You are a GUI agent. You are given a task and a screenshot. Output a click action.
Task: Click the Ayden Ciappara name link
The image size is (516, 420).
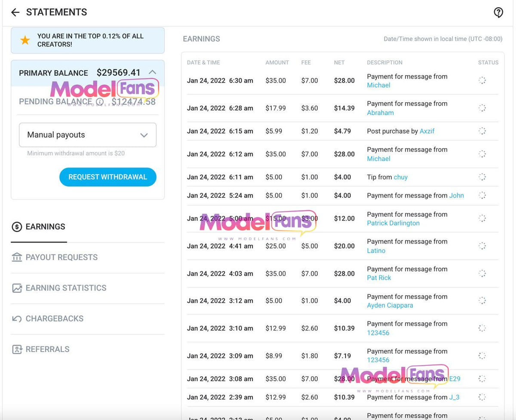click(x=390, y=305)
